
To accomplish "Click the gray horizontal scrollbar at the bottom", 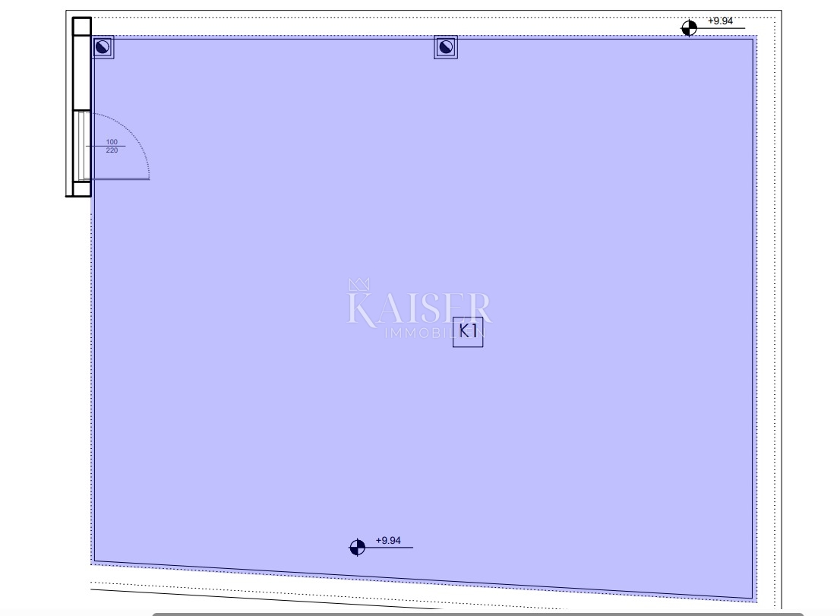I will point(467,613).
